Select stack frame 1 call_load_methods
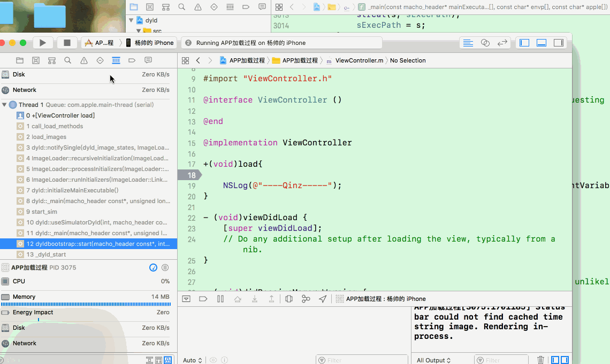 (89, 126)
